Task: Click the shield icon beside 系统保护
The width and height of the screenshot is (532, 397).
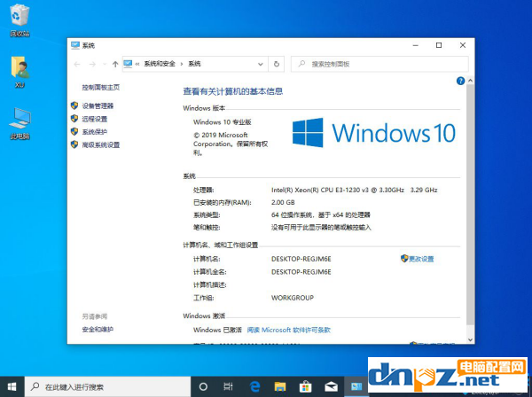Action: 74,131
